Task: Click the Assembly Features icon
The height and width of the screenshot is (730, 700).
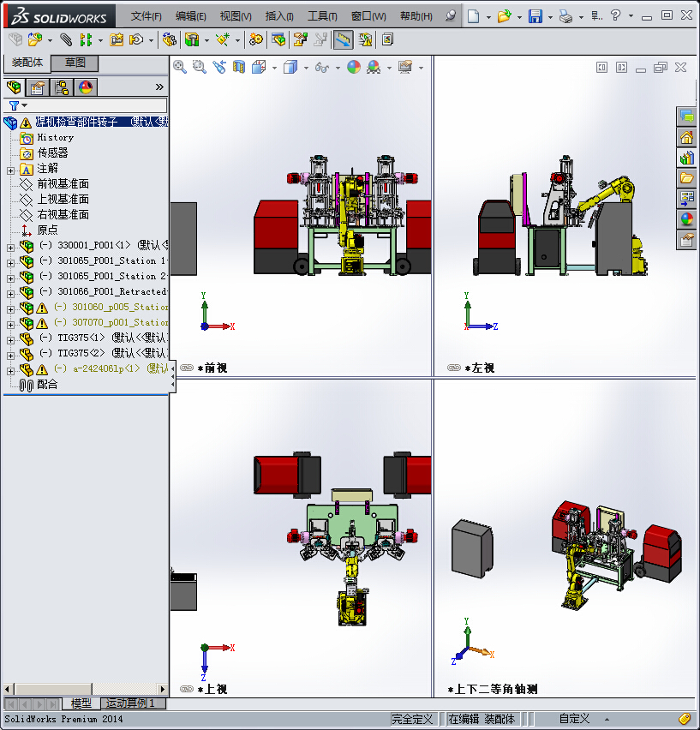Action: (192, 39)
